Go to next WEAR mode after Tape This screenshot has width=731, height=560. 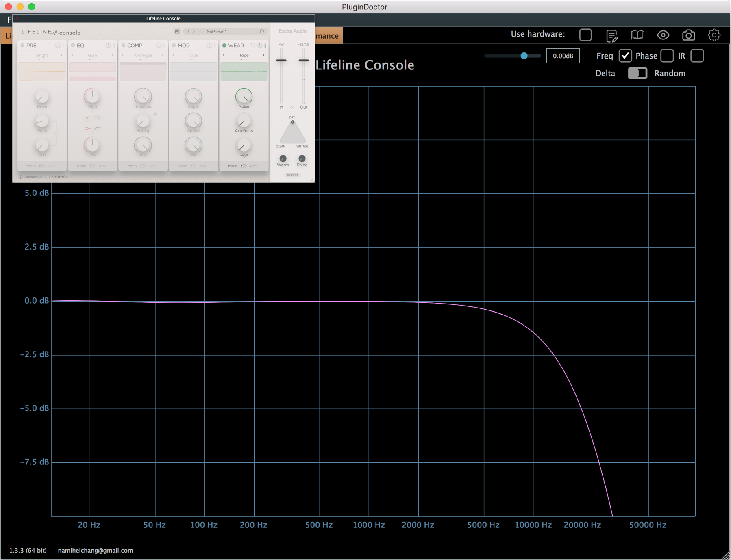click(263, 55)
